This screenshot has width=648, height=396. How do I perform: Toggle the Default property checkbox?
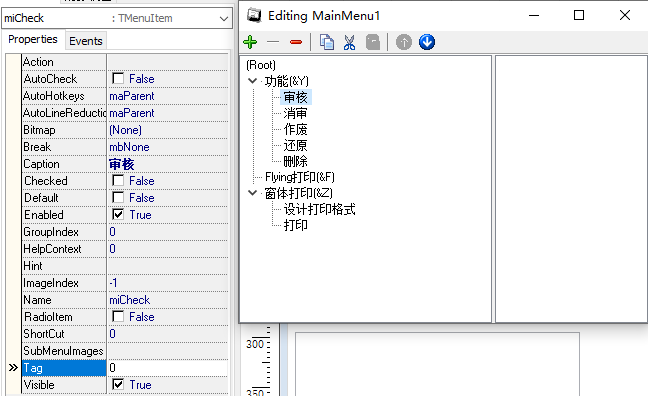coord(118,198)
